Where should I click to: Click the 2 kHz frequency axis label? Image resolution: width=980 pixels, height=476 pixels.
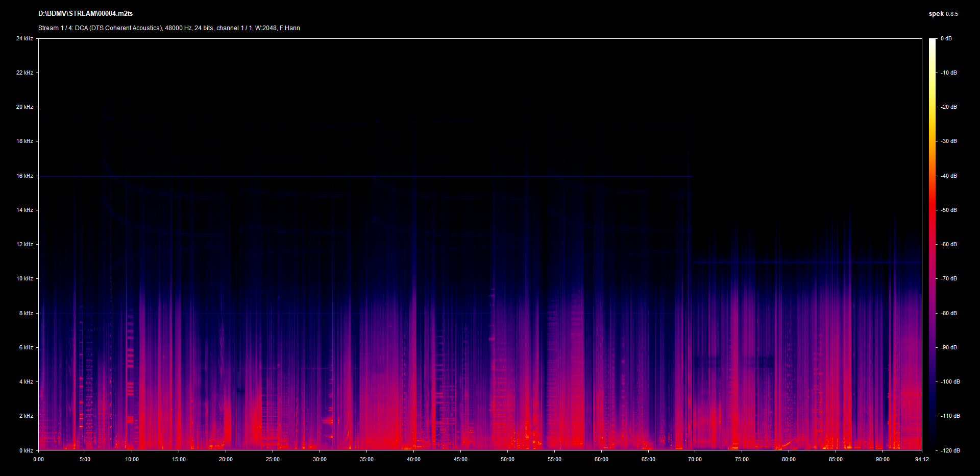[26, 416]
